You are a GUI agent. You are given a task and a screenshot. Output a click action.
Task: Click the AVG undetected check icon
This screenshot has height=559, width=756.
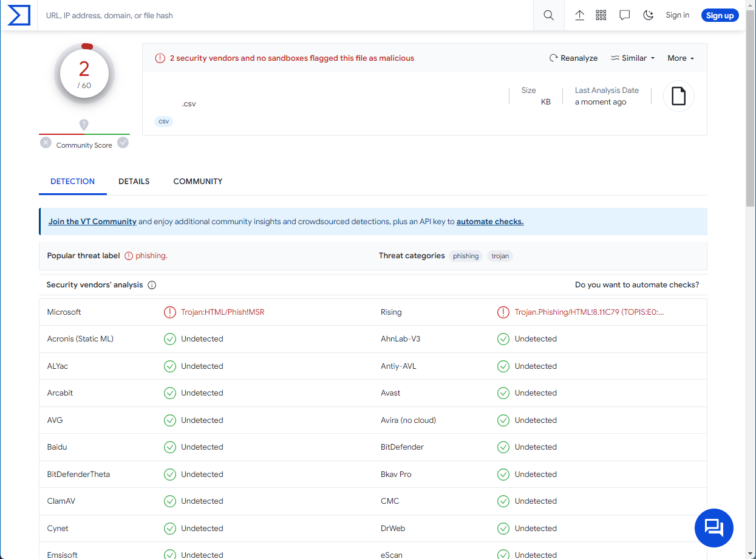[170, 420]
